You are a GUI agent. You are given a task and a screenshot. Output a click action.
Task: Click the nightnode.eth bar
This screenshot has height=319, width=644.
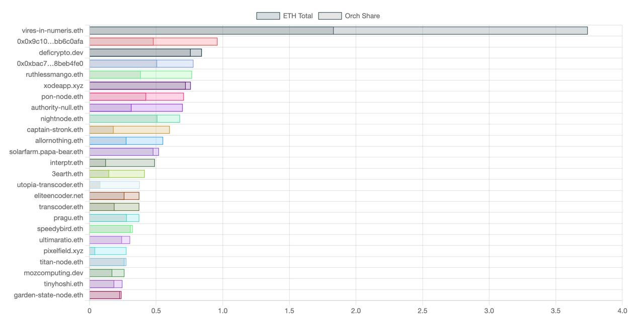(x=134, y=119)
